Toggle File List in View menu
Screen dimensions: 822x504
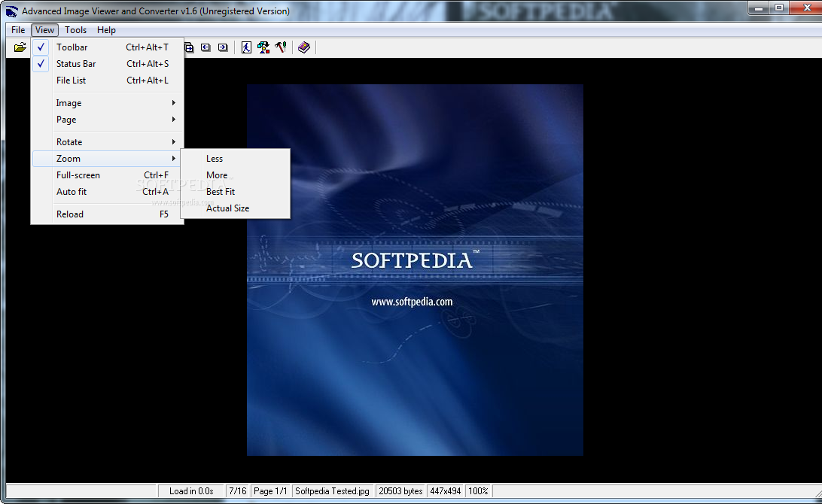point(108,80)
